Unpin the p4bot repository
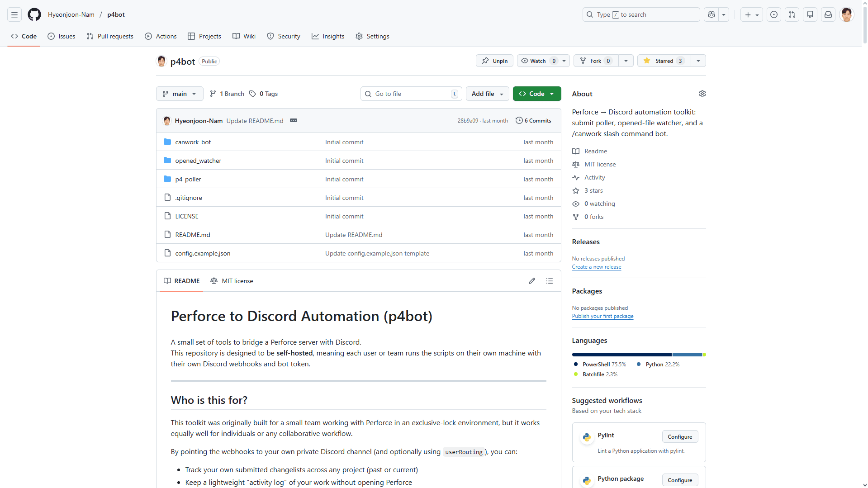This screenshot has width=868, height=488. pos(494,61)
